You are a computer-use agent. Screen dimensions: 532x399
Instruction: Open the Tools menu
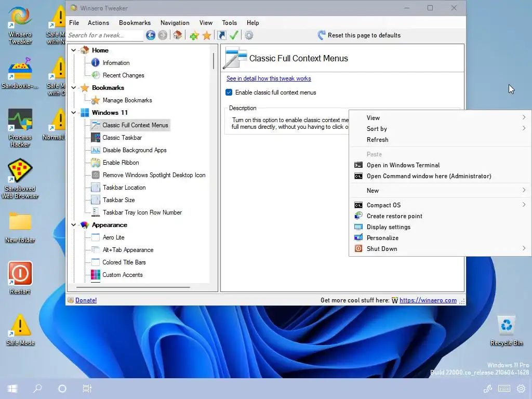(x=229, y=23)
